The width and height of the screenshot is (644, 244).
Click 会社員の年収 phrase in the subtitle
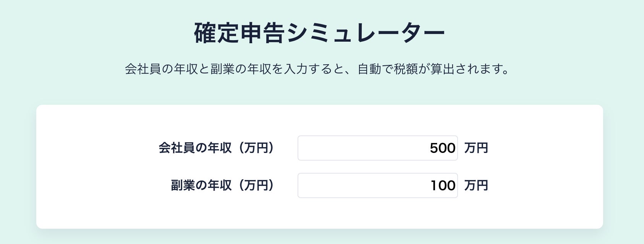coord(161,69)
